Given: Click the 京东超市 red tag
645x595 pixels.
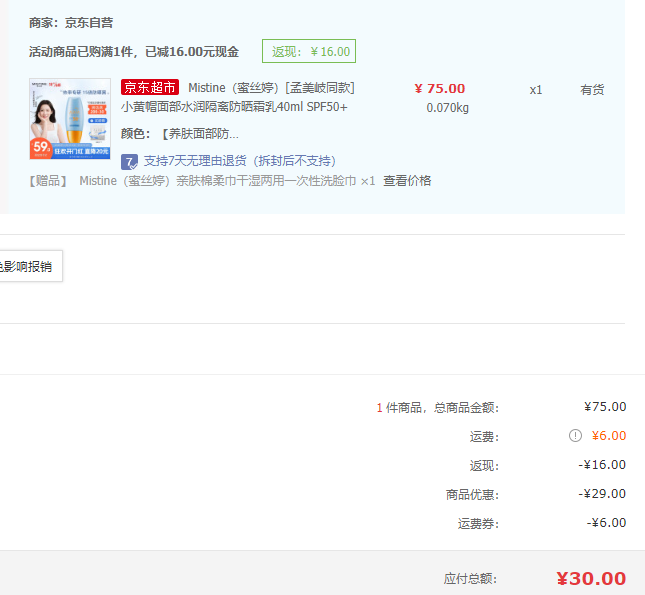Looking at the screenshot, I should [x=150, y=87].
